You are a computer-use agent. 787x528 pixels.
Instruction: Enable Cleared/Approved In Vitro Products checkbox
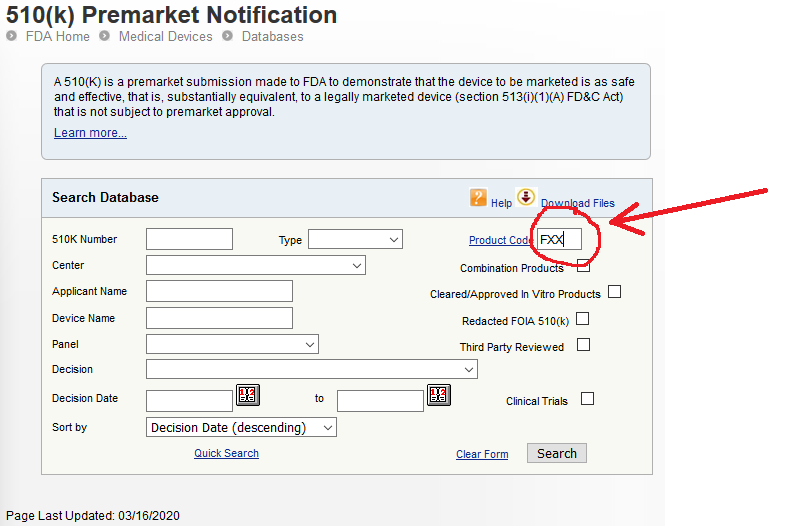tap(614, 292)
